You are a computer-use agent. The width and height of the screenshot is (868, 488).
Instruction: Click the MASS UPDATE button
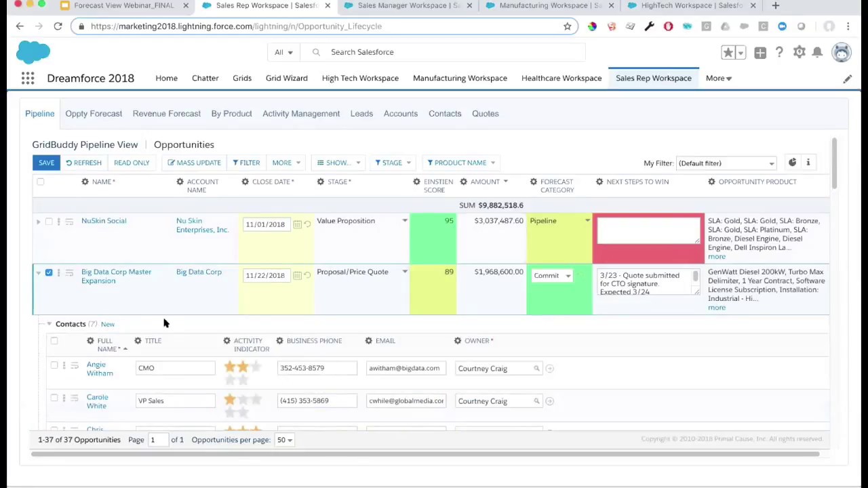coord(194,163)
